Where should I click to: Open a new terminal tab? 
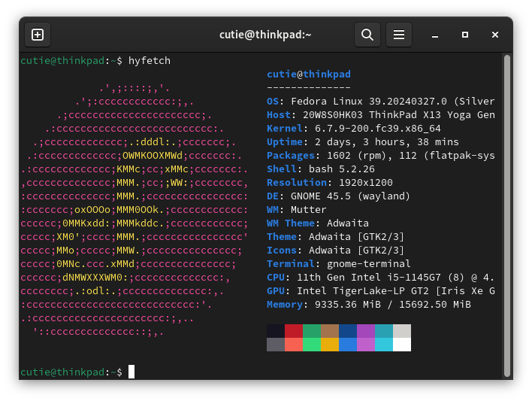[38, 35]
